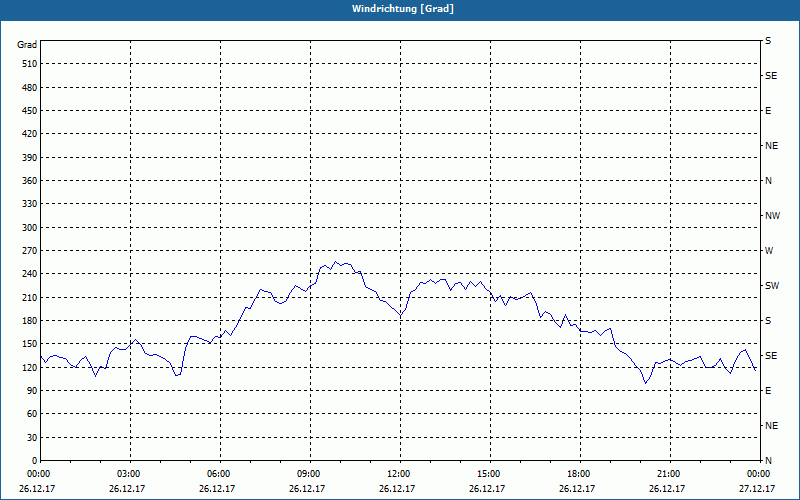Click blue line's lowest dip after 20:00
The width and height of the screenshot is (800, 500).
pyautogui.click(x=645, y=383)
